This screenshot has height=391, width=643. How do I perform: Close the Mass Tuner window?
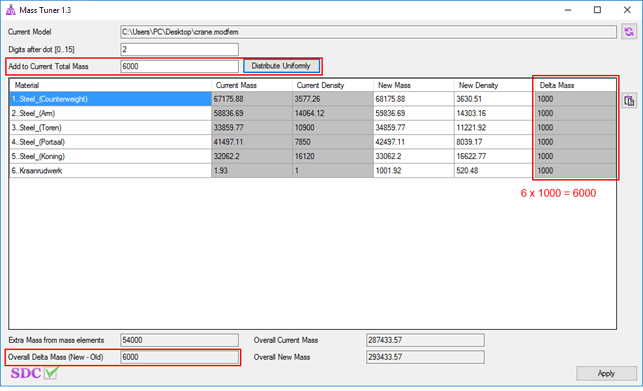pos(627,10)
